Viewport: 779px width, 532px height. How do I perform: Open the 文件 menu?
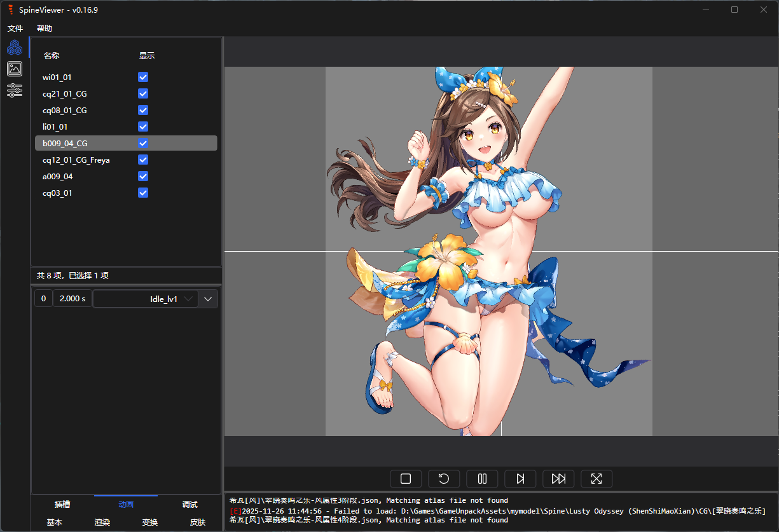[x=15, y=29]
